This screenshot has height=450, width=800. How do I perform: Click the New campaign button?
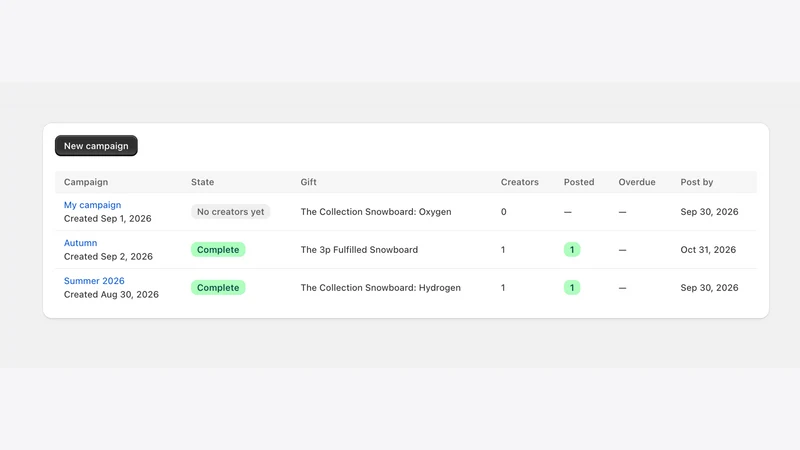click(x=96, y=146)
